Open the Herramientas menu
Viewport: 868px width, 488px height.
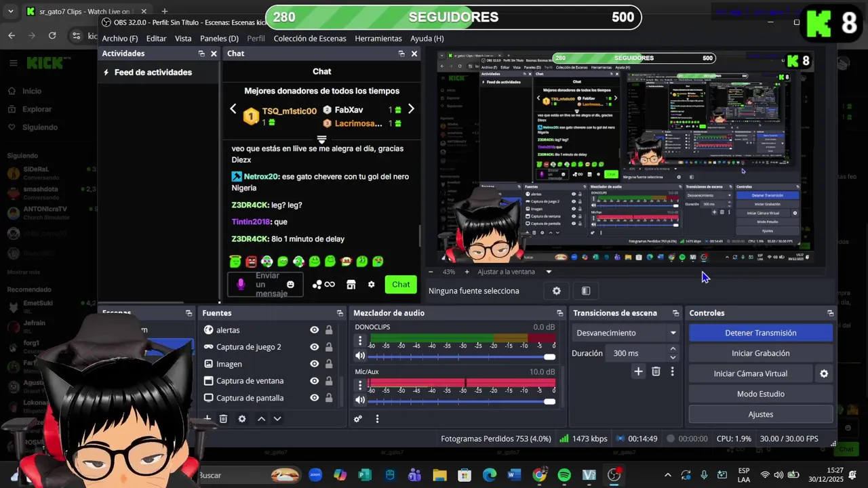[378, 39]
